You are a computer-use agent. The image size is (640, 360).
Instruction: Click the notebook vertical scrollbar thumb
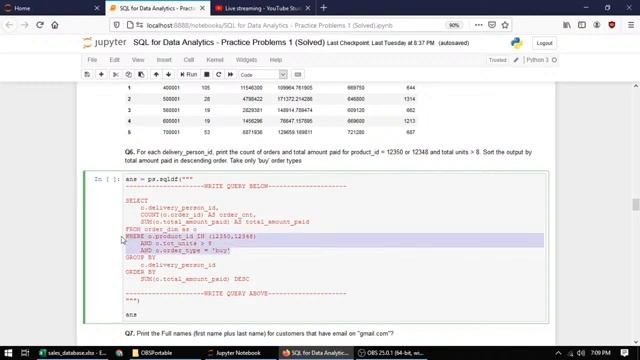(x=636, y=204)
